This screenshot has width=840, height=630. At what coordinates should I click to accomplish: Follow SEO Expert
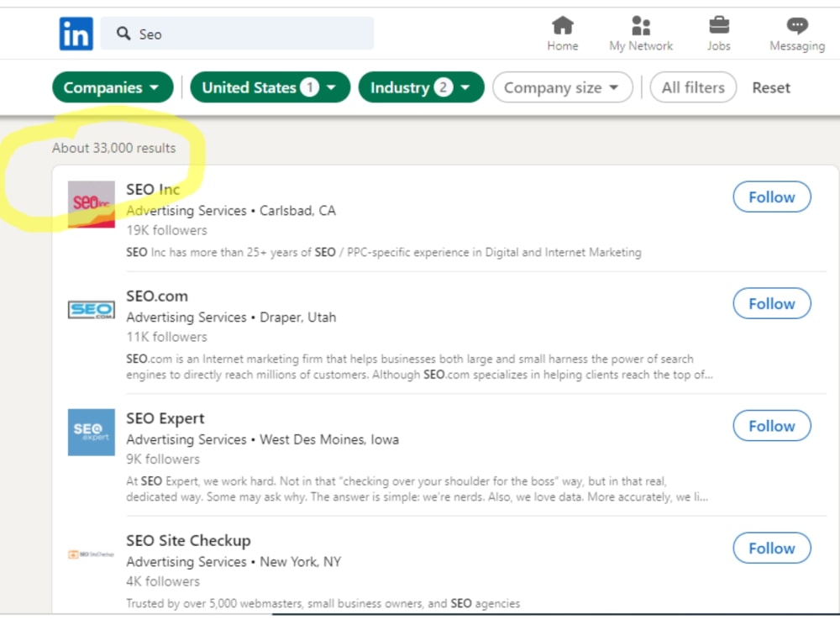(x=772, y=425)
